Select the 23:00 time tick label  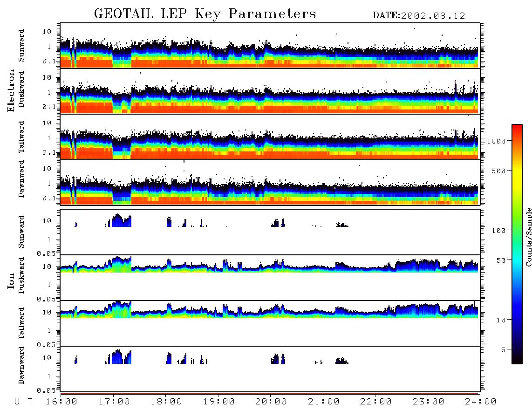tap(429, 402)
